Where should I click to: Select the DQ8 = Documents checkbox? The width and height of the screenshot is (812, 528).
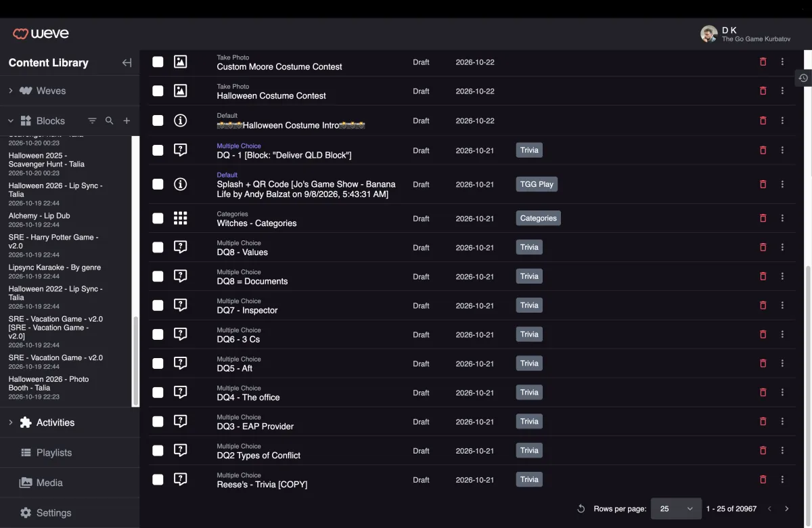158,276
